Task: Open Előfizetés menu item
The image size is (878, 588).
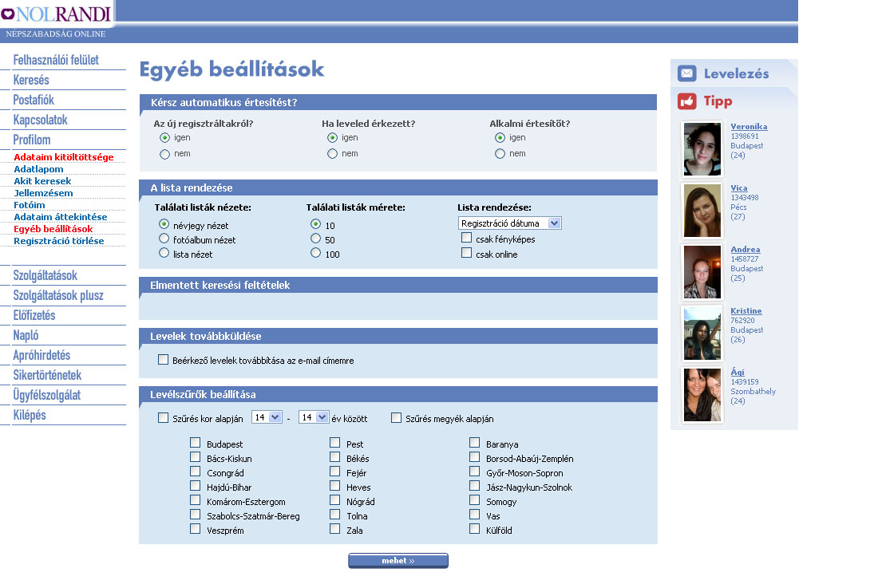Action: [x=34, y=315]
